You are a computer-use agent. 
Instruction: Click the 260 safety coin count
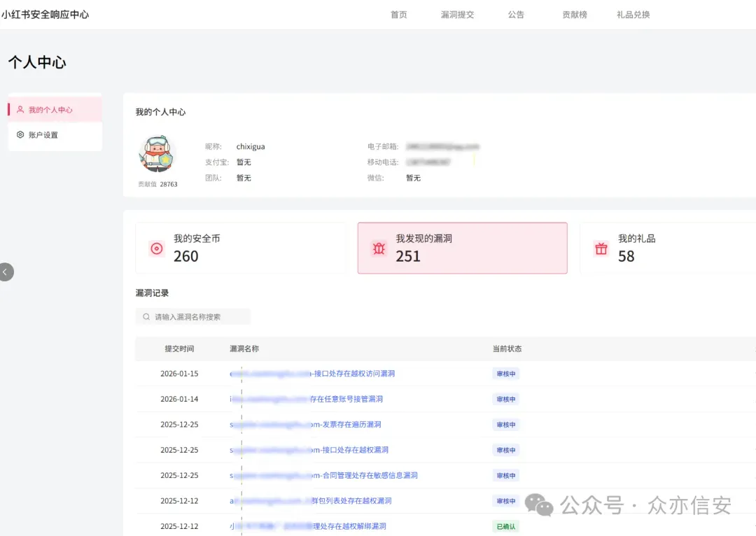185,256
